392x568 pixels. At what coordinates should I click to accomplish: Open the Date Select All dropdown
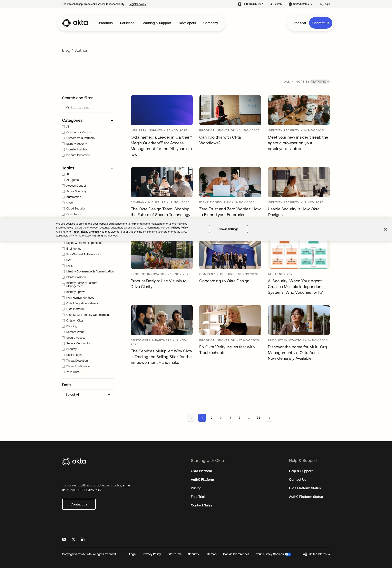click(x=88, y=394)
